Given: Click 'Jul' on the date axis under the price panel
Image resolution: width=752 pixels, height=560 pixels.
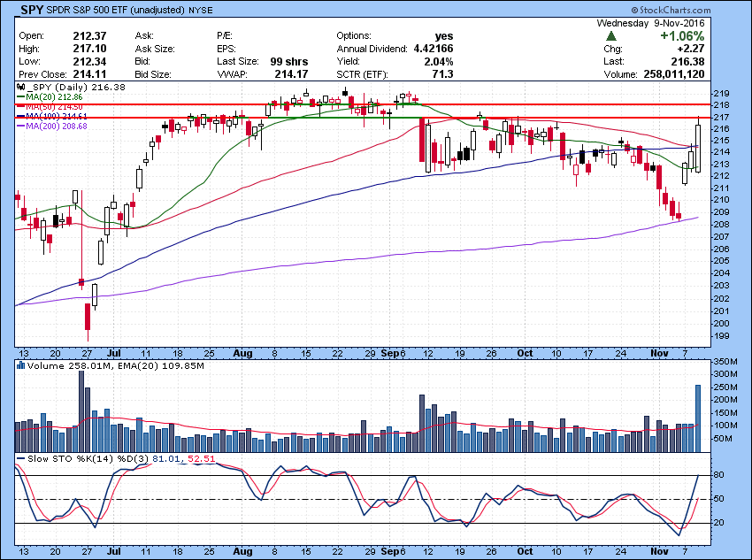Looking at the screenshot, I should tap(113, 353).
